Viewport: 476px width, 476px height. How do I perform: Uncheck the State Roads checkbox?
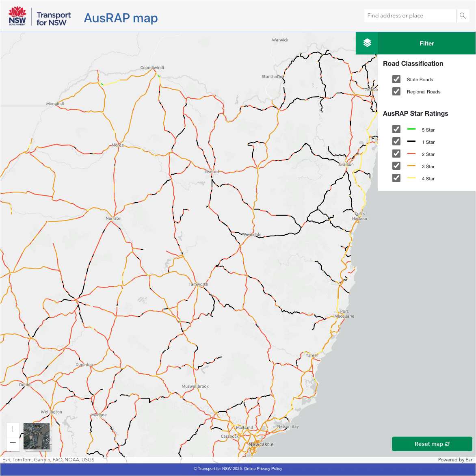click(x=396, y=79)
